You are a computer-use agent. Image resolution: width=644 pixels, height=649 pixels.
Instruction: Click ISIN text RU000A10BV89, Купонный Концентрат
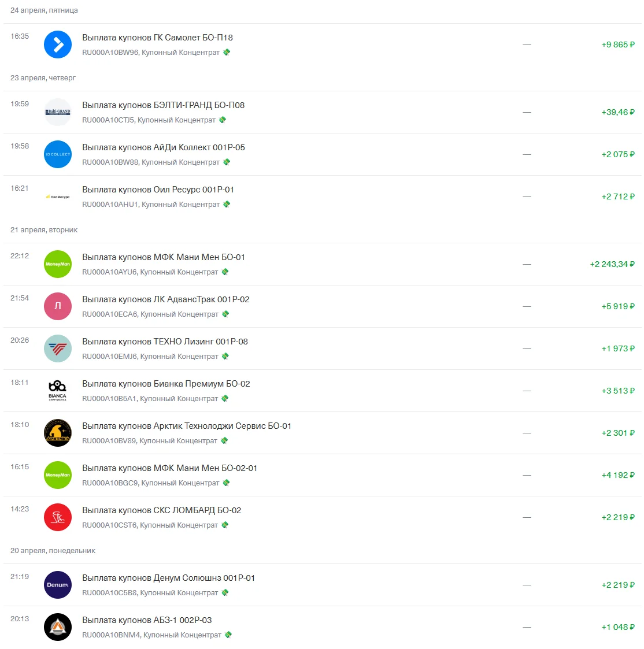(150, 441)
